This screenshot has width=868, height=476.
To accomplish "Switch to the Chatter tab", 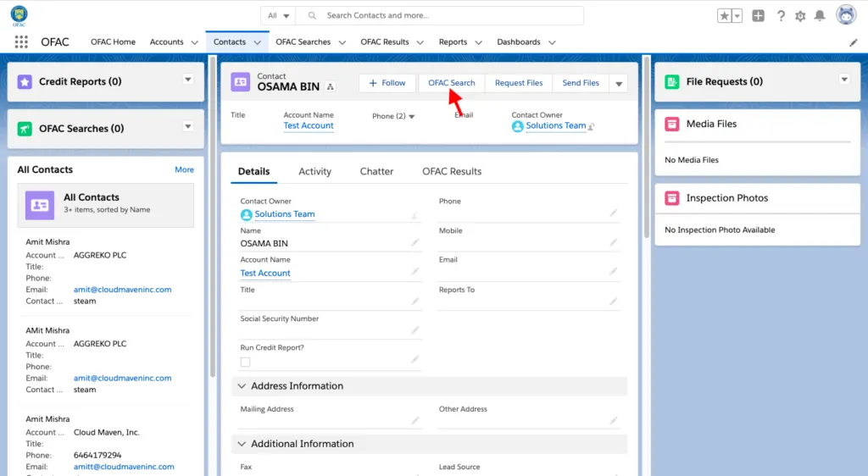I will (x=376, y=171).
